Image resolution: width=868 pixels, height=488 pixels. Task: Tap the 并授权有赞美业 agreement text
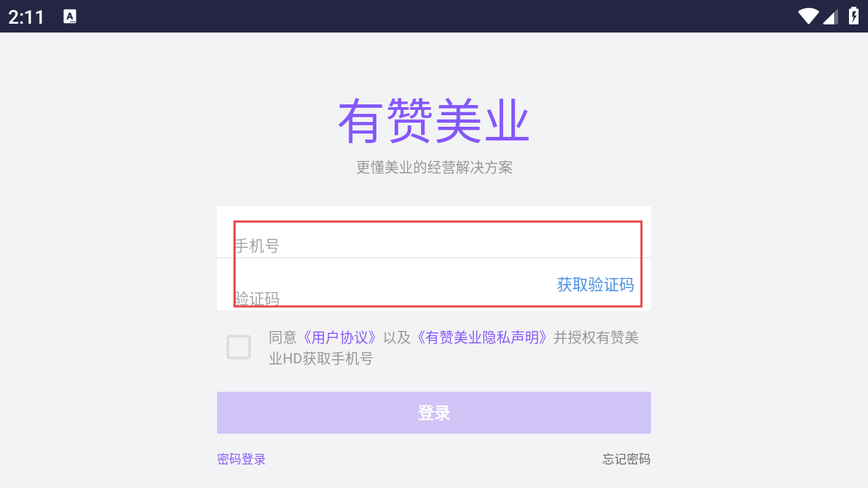(596, 338)
